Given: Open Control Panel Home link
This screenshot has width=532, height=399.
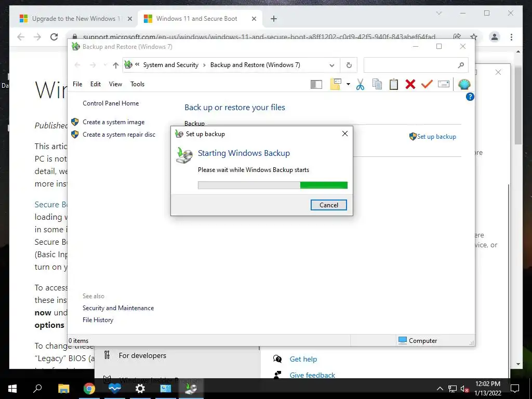Looking at the screenshot, I should point(111,103).
